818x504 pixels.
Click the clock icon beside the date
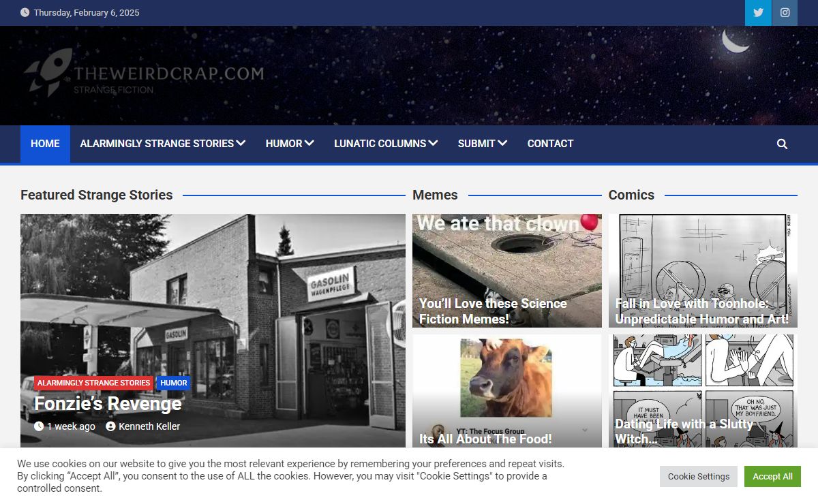(x=25, y=12)
